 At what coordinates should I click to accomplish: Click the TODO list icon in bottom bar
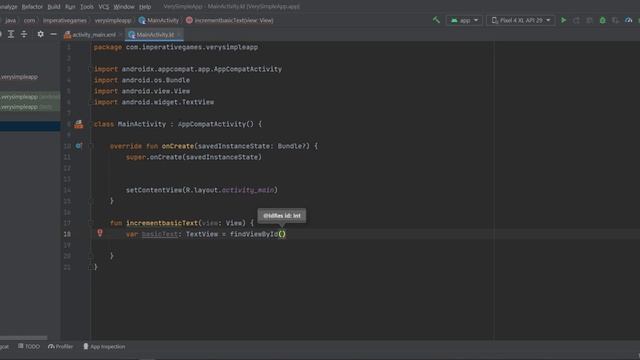tap(20, 346)
